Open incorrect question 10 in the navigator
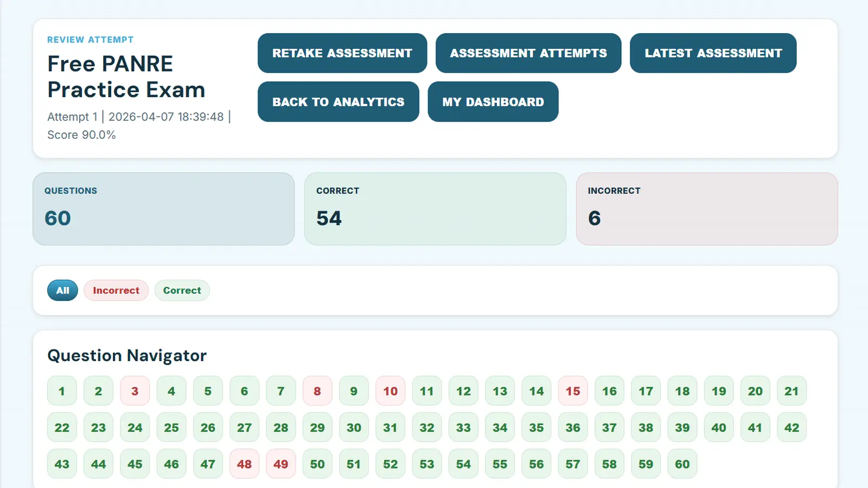The width and height of the screenshot is (868, 488). point(390,391)
